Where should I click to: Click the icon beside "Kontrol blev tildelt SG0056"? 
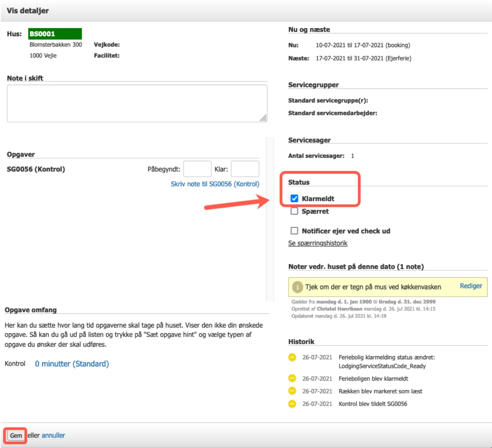point(292,404)
